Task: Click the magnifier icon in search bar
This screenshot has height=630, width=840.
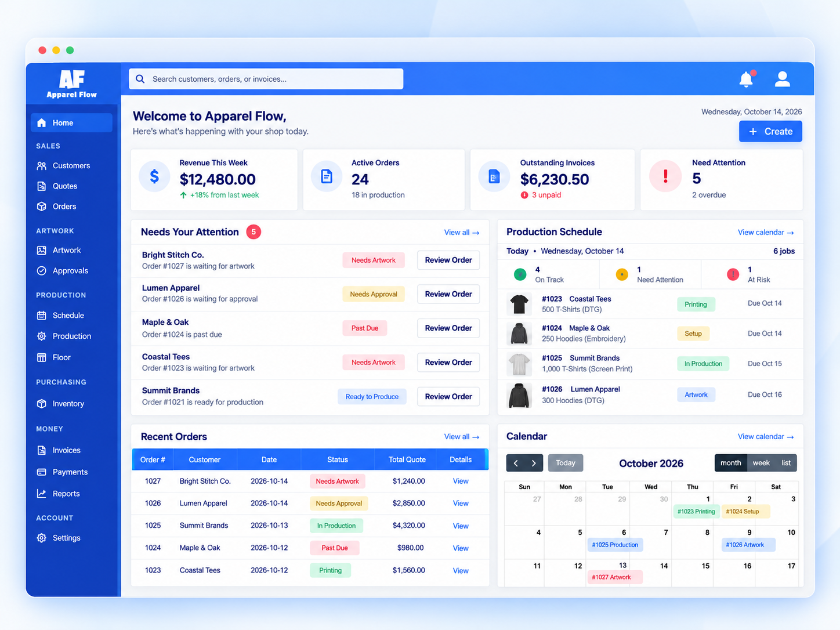Action: 140,79
